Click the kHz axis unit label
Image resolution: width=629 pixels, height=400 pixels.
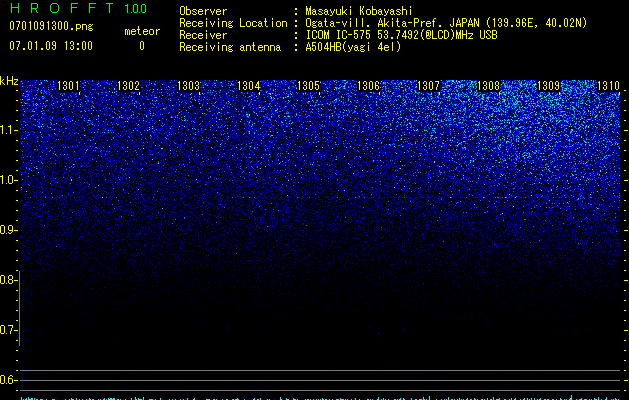(9, 81)
